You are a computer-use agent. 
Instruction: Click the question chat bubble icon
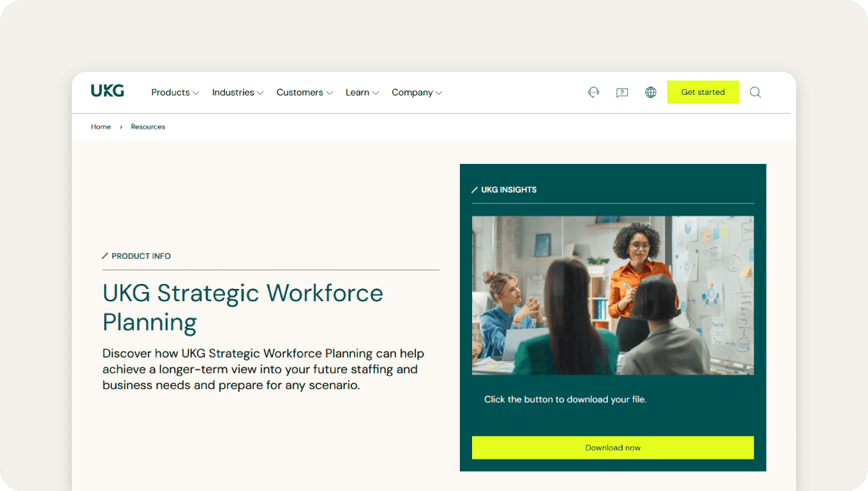point(622,93)
